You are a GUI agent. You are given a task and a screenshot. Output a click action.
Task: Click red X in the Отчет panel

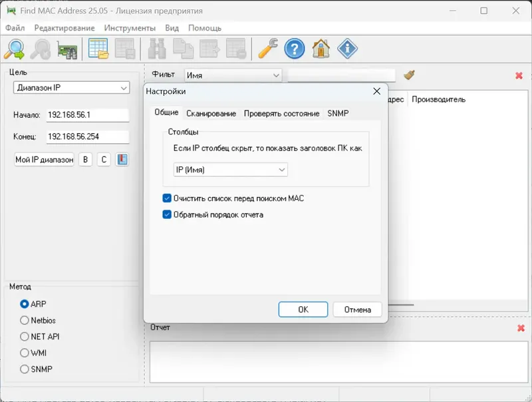(x=521, y=328)
